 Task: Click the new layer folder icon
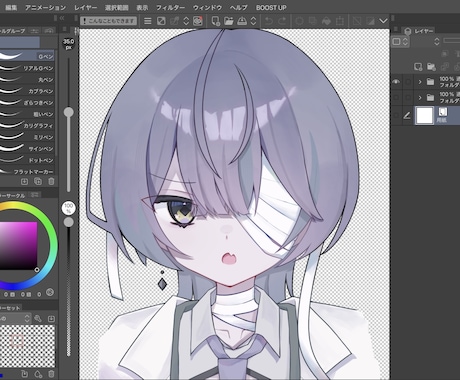431,67
